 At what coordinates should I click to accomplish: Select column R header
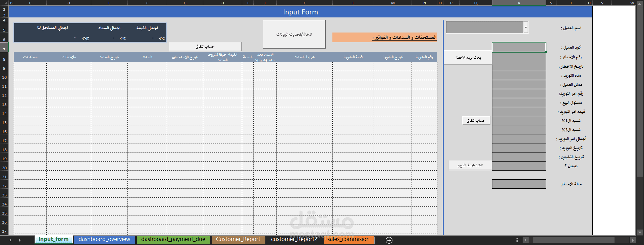tap(519, 3)
